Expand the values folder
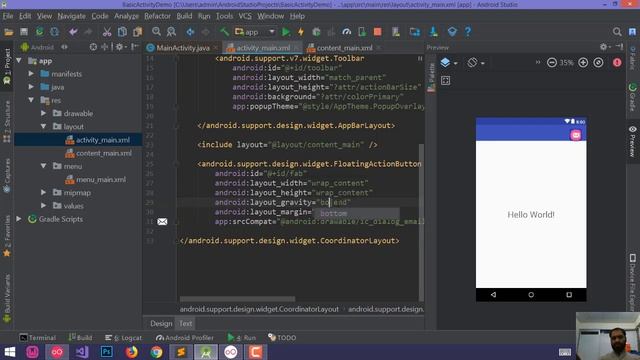 44,206
